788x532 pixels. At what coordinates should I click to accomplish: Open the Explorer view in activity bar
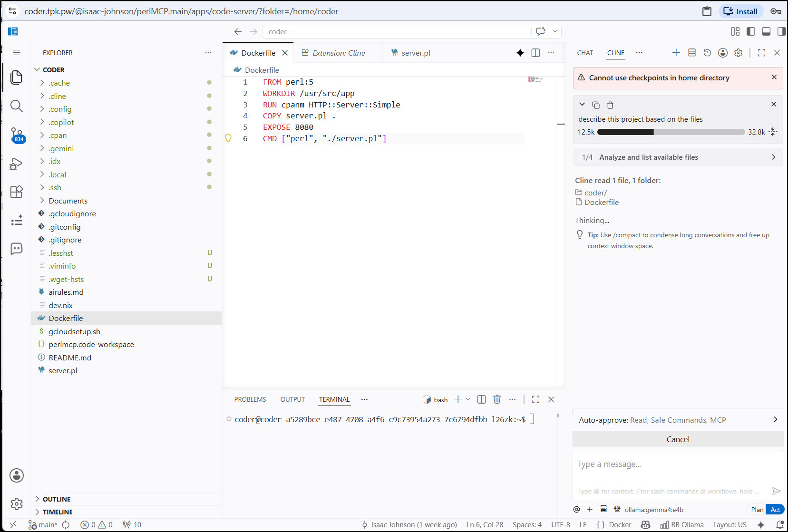17,77
